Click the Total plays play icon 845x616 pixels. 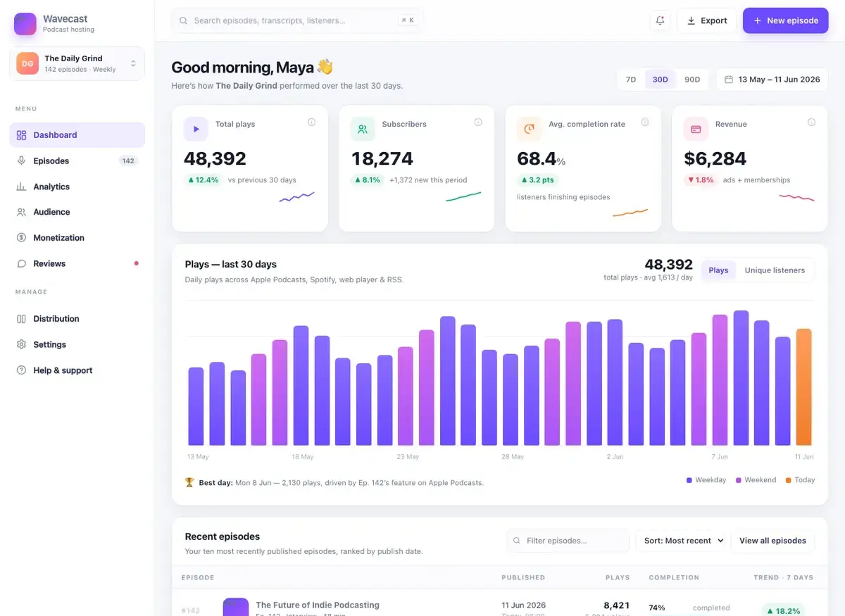(x=196, y=129)
